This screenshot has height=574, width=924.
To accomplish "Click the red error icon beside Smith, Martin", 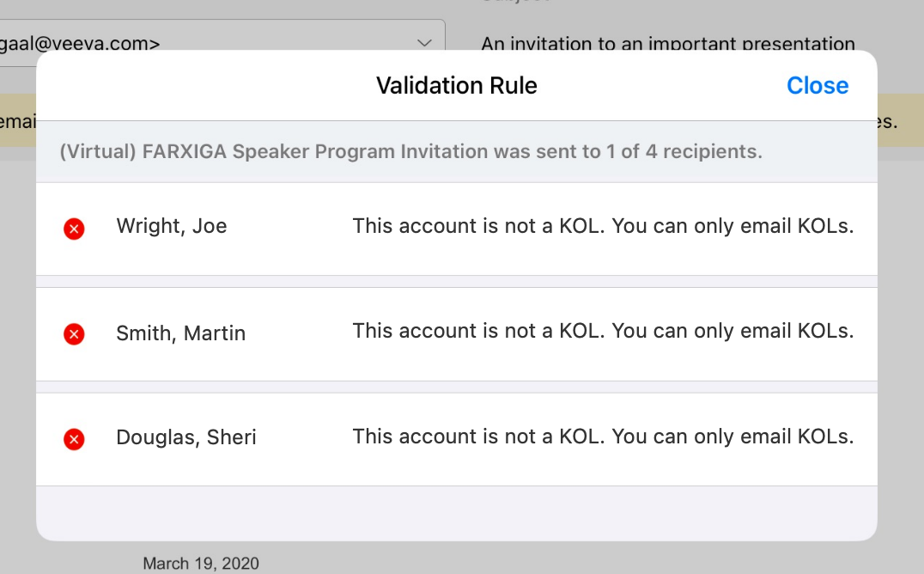I will pyautogui.click(x=74, y=334).
